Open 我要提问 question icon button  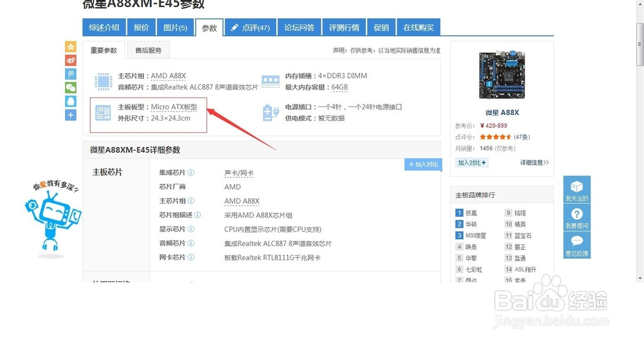click(x=576, y=217)
